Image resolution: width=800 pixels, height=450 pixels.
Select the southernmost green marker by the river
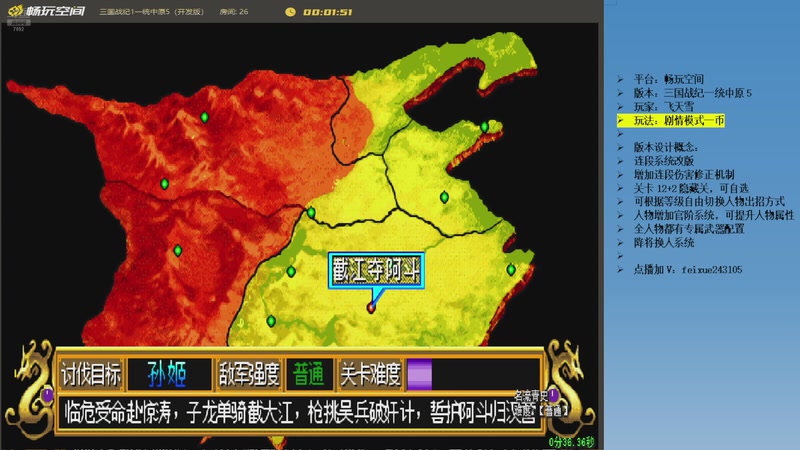271,321
